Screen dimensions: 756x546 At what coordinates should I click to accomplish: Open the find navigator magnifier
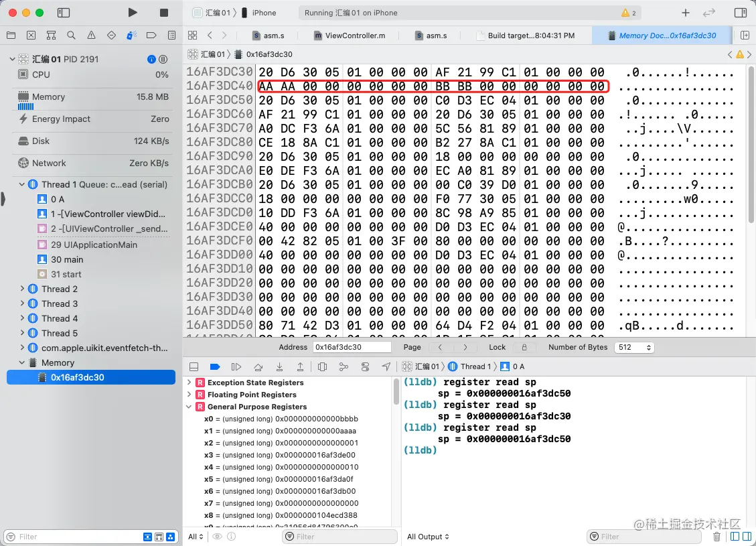[72, 36]
